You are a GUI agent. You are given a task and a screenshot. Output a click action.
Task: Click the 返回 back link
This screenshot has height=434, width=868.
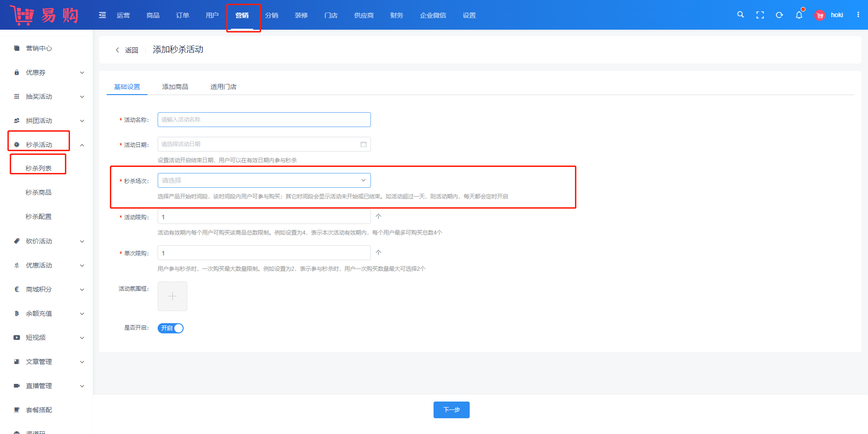[x=127, y=50]
